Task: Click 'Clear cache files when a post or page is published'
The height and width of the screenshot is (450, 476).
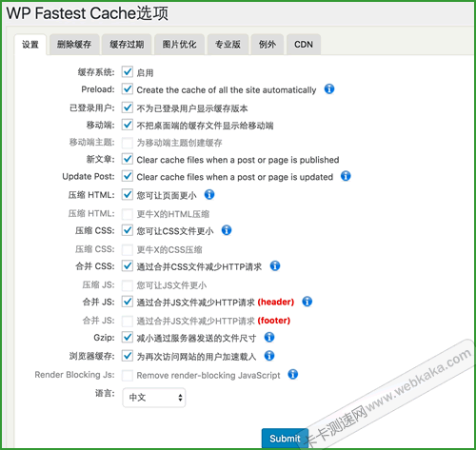Action: (x=238, y=160)
